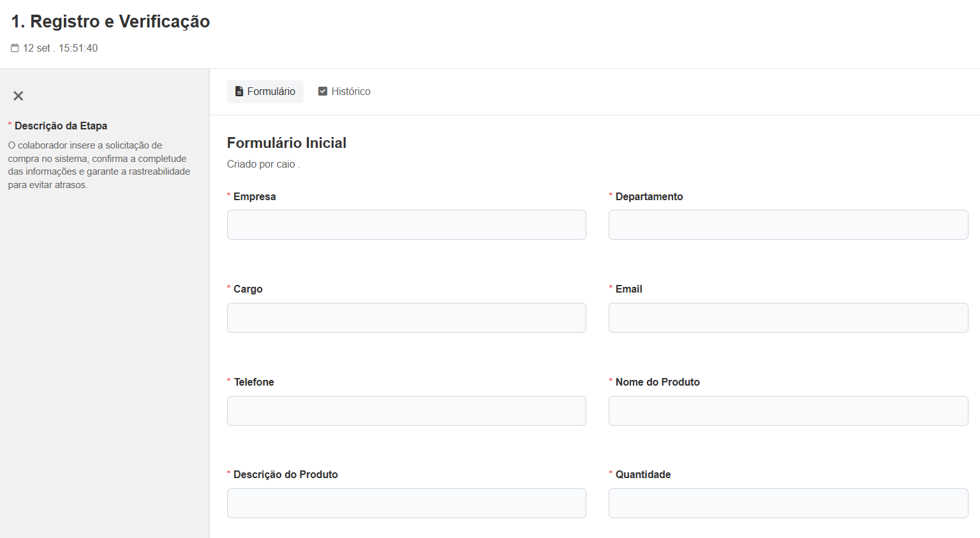This screenshot has height=538, width=980.
Task: Close the Descrição da Etapa side panel
Action: pos(19,96)
